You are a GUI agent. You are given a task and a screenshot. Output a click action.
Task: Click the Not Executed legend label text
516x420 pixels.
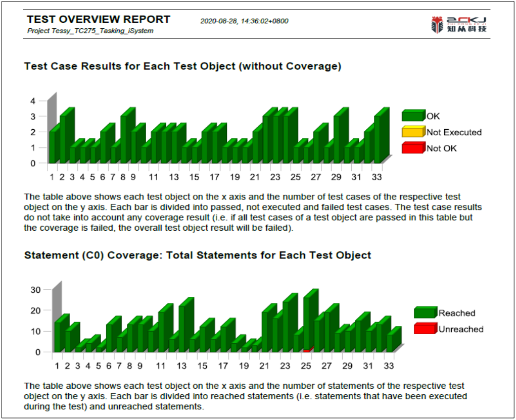tap(454, 132)
